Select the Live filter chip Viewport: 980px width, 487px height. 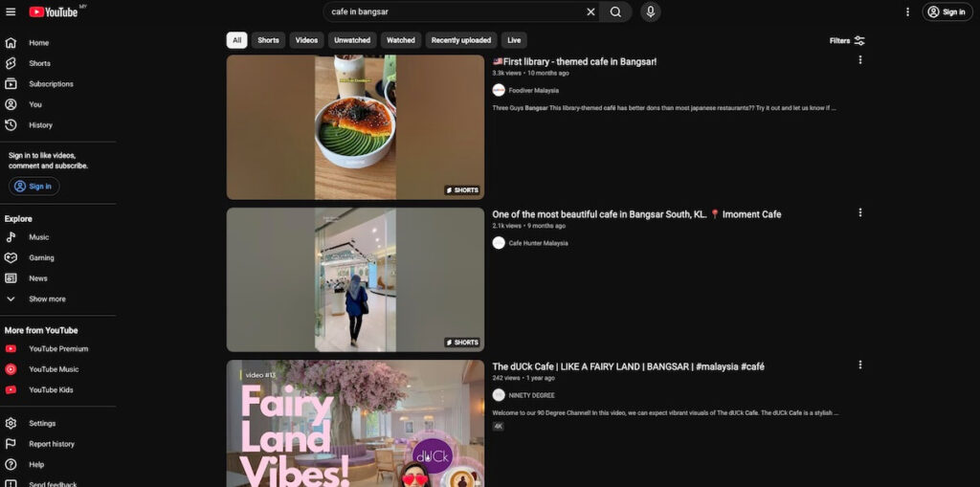pyautogui.click(x=514, y=40)
